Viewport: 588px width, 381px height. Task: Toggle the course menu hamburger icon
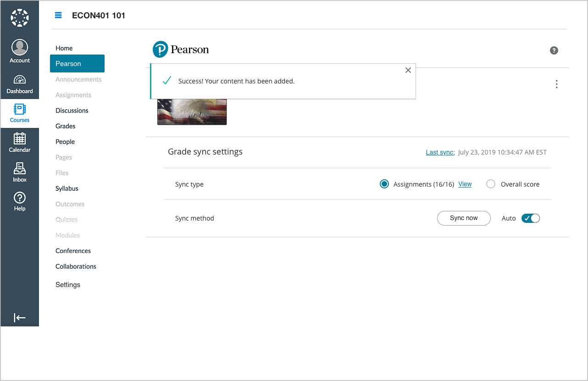pyautogui.click(x=58, y=15)
